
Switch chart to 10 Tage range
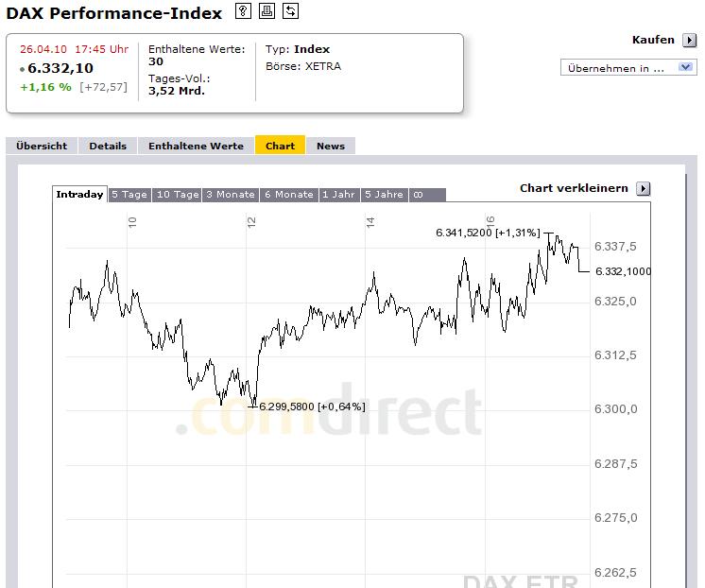tap(178, 195)
